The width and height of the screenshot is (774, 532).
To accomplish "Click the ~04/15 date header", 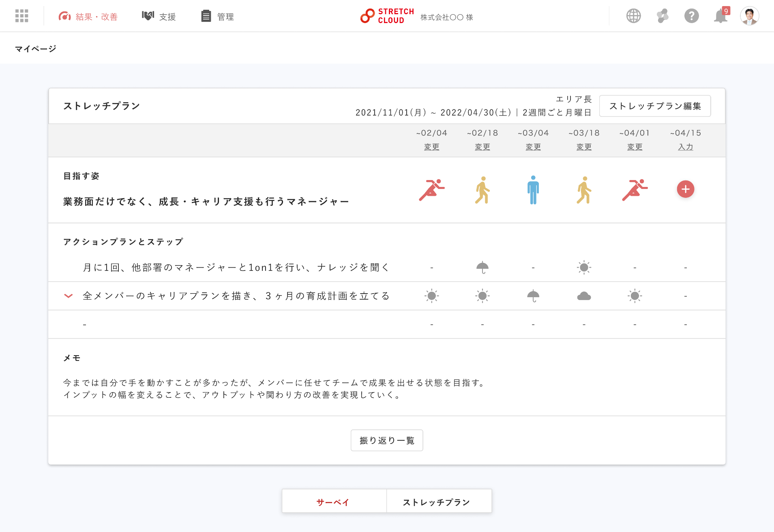I will tap(686, 133).
